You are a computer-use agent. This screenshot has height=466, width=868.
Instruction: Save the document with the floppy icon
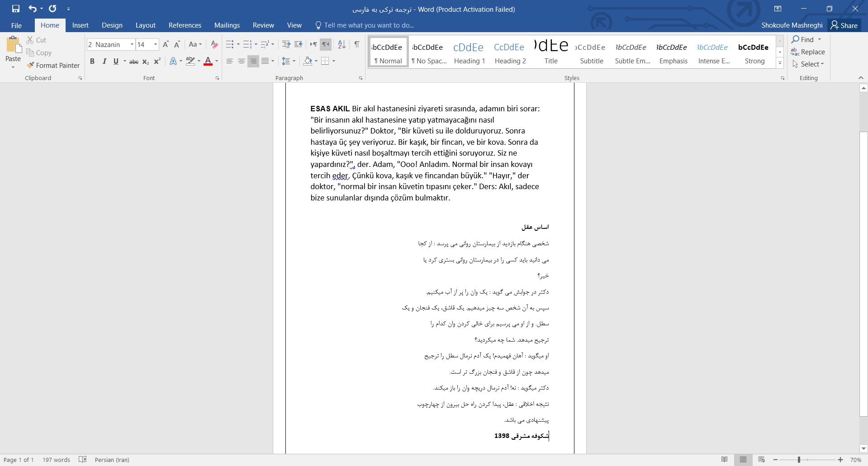pyautogui.click(x=16, y=9)
